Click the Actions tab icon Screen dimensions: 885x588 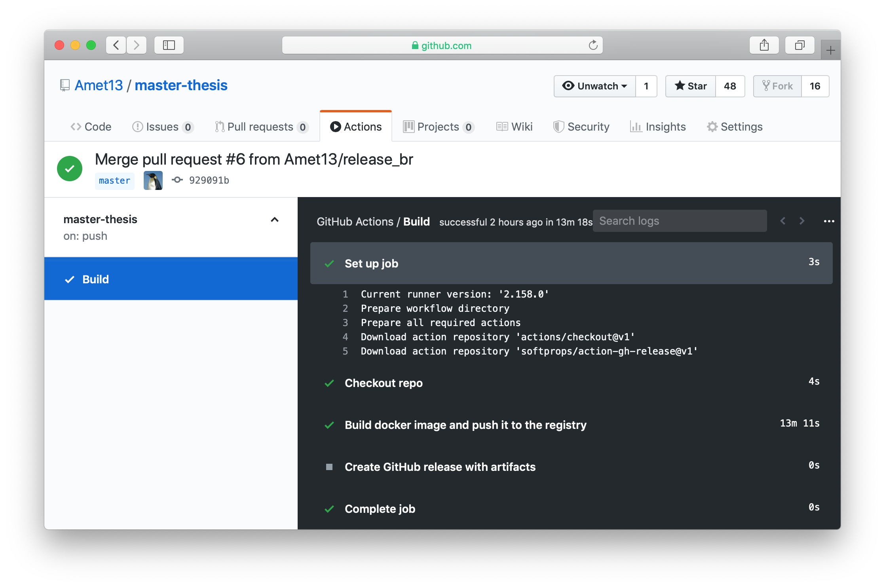[x=336, y=127]
